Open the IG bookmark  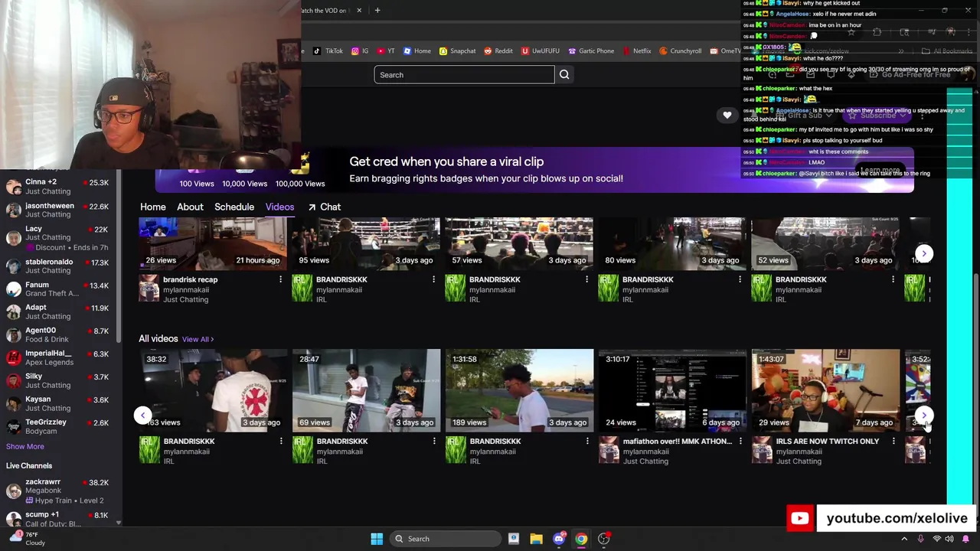pyautogui.click(x=360, y=51)
